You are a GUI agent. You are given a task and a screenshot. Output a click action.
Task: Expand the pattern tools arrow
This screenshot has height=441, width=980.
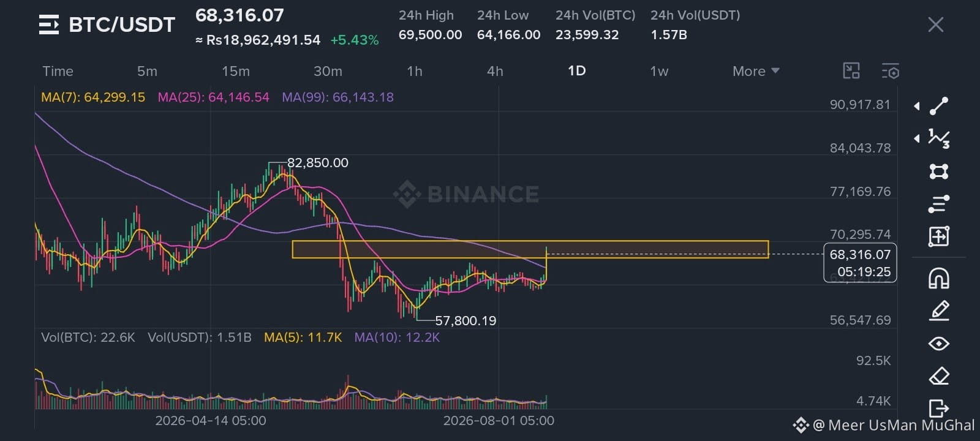(917, 138)
